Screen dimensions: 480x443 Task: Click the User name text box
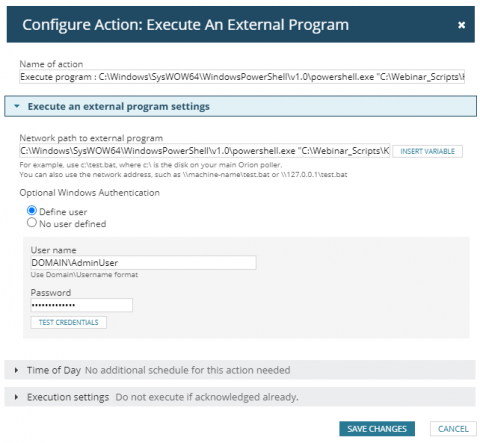coord(143,263)
